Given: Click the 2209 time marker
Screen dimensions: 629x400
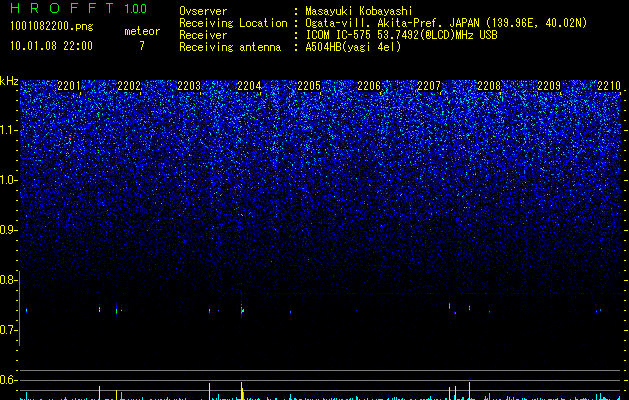Looking at the screenshot, I should pos(549,86).
